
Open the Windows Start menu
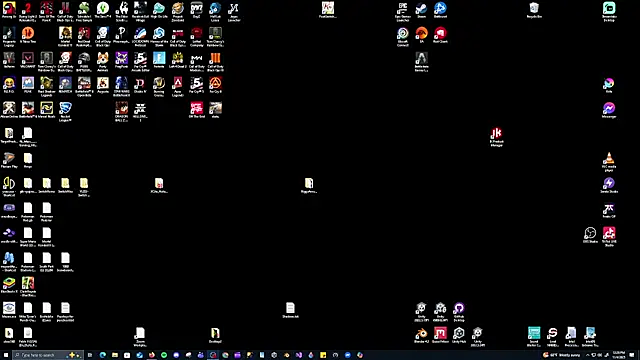[x=6, y=355]
